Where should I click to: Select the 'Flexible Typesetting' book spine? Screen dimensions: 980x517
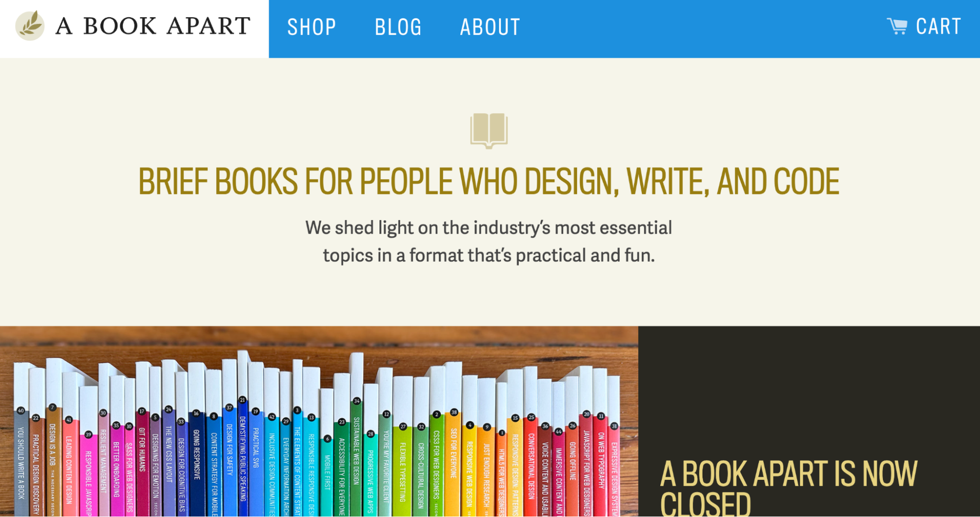click(402, 470)
